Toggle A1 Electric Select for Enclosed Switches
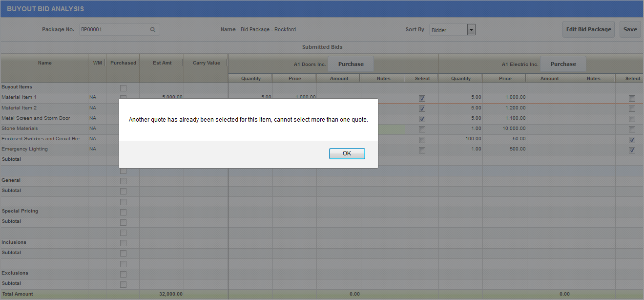This screenshot has width=644, height=300. (632, 140)
